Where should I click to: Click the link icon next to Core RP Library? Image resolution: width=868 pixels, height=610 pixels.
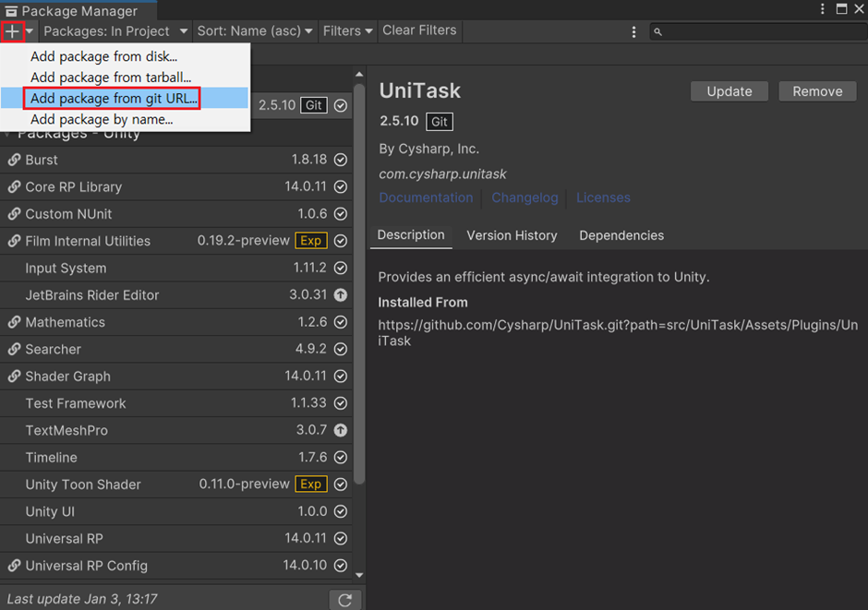[x=14, y=187]
